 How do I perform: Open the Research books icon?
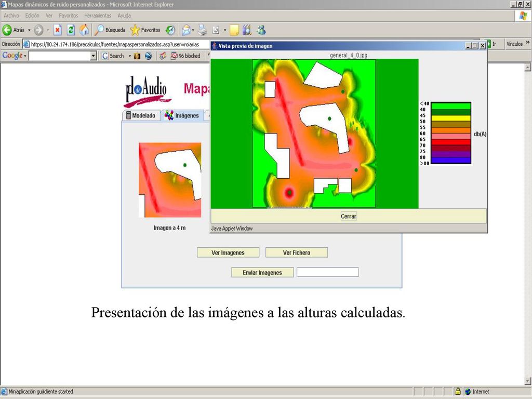[247, 30]
